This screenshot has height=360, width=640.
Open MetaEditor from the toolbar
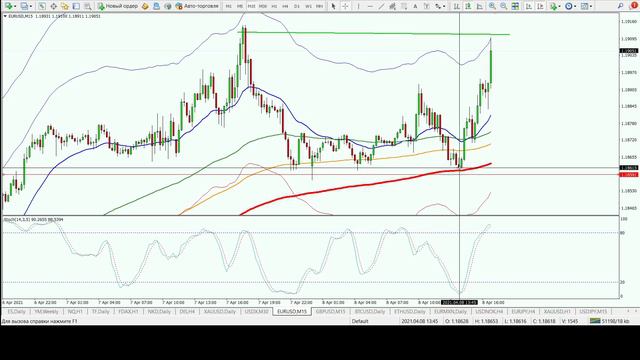(145, 6)
